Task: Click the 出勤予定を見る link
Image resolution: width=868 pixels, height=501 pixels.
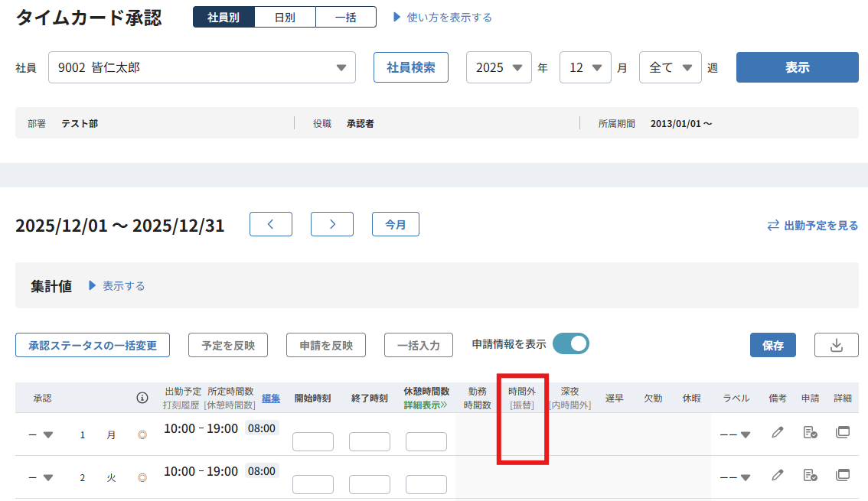Action: click(x=813, y=226)
